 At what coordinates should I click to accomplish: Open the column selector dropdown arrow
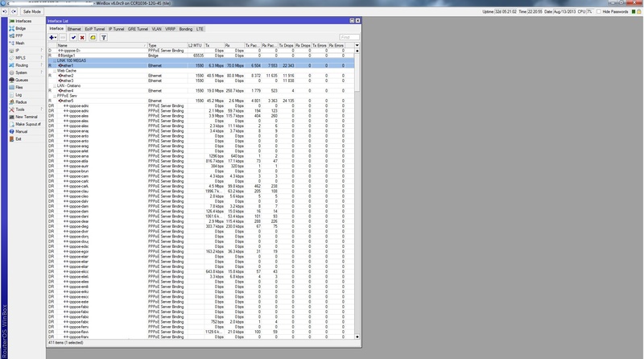coord(357,45)
